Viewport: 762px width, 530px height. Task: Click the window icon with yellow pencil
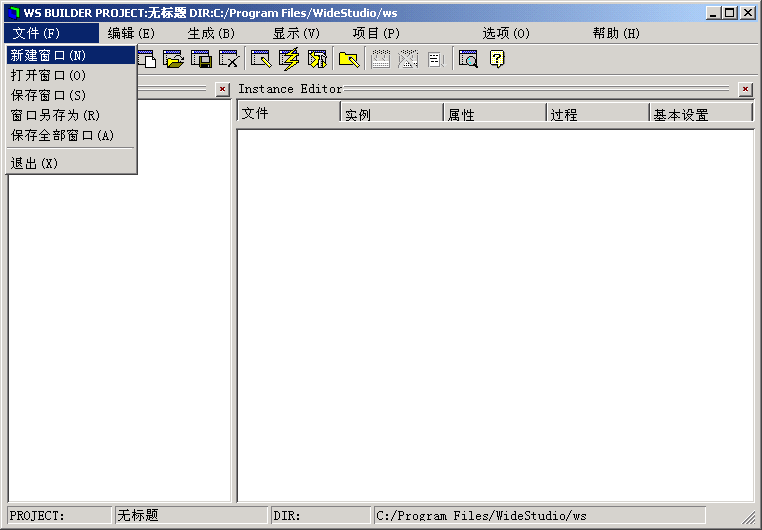click(x=261, y=59)
